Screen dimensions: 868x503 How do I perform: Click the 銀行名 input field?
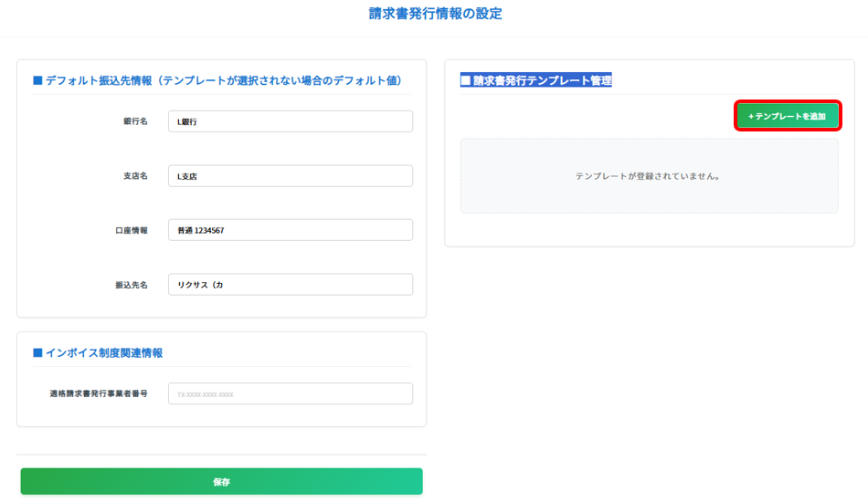pyautogui.click(x=290, y=121)
